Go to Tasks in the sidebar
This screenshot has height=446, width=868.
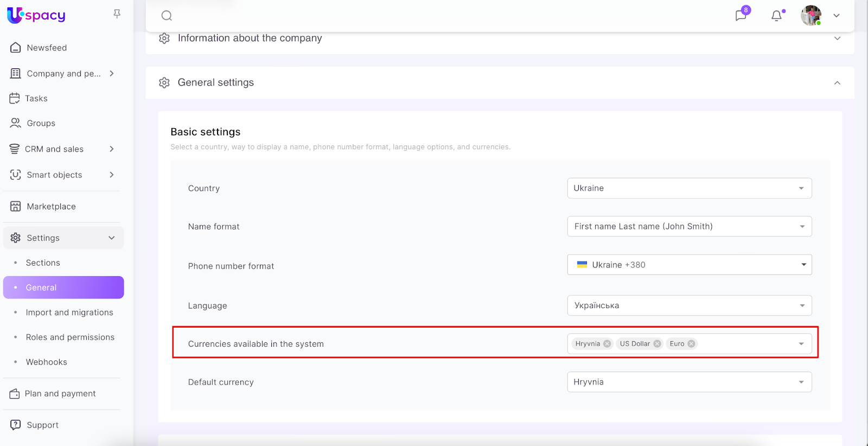36,99
